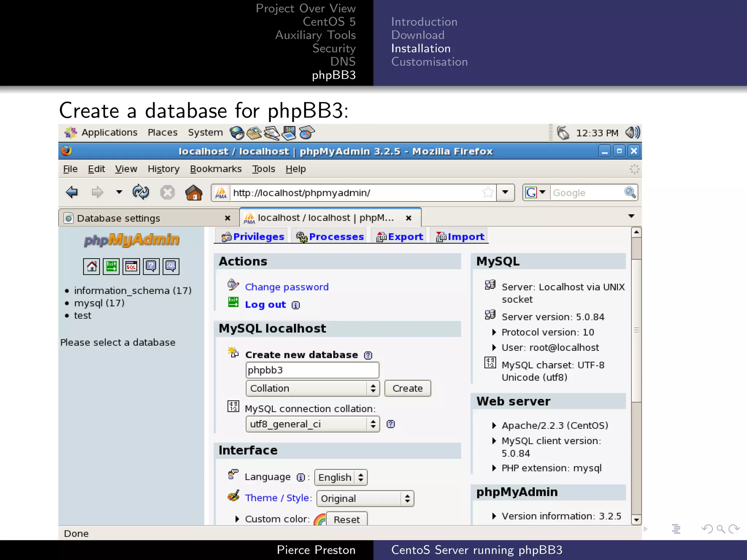
Task: Click the rainbow custom color picker
Action: pyautogui.click(x=320, y=519)
